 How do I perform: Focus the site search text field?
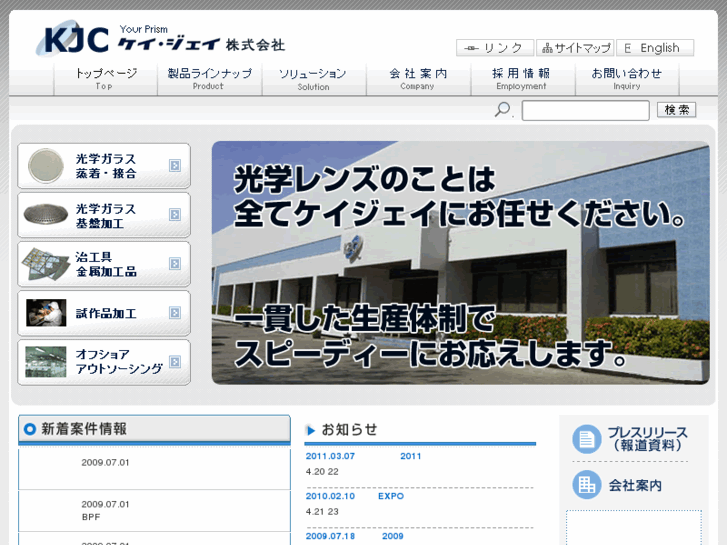pyautogui.click(x=585, y=110)
